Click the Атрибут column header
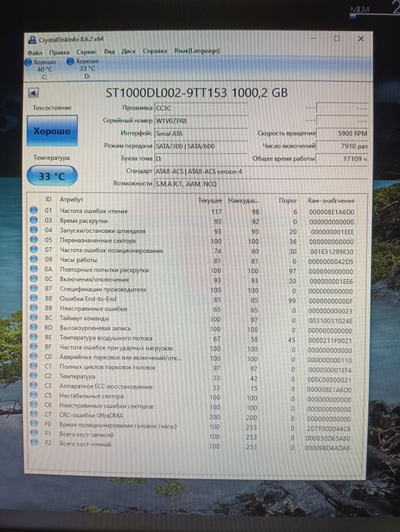This screenshot has width=400, height=532. 72,199
